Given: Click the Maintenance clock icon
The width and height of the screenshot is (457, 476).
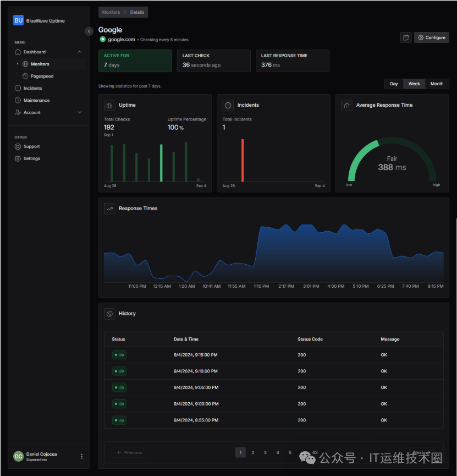Looking at the screenshot, I should pyautogui.click(x=18, y=100).
